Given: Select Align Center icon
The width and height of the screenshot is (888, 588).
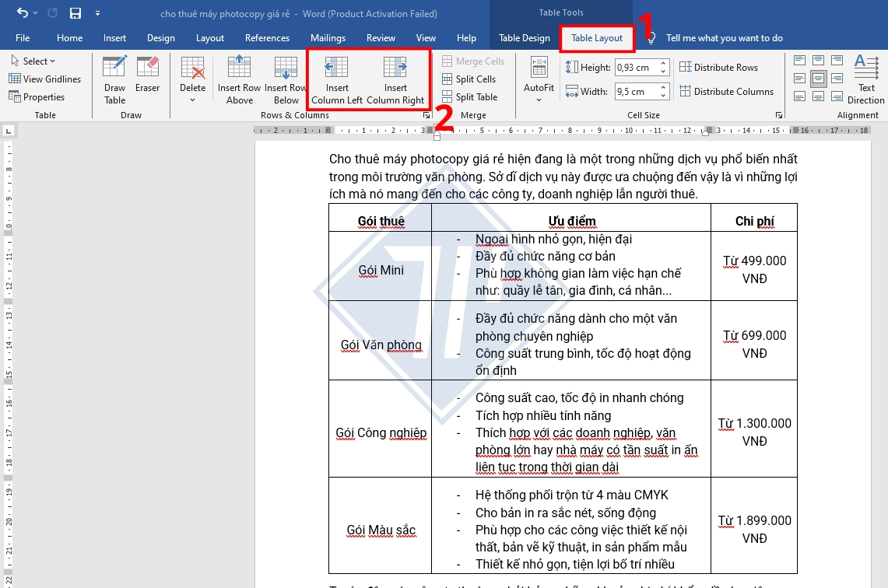Looking at the screenshot, I should coord(818,78).
